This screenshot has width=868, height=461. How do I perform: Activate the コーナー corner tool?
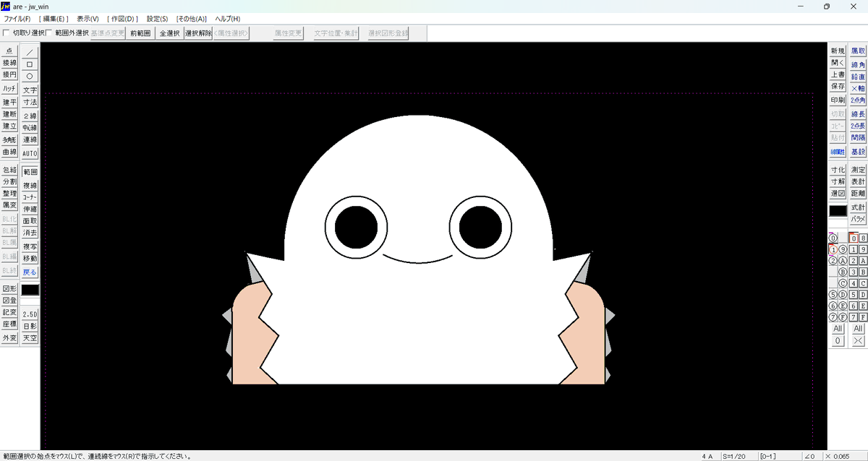point(30,197)
